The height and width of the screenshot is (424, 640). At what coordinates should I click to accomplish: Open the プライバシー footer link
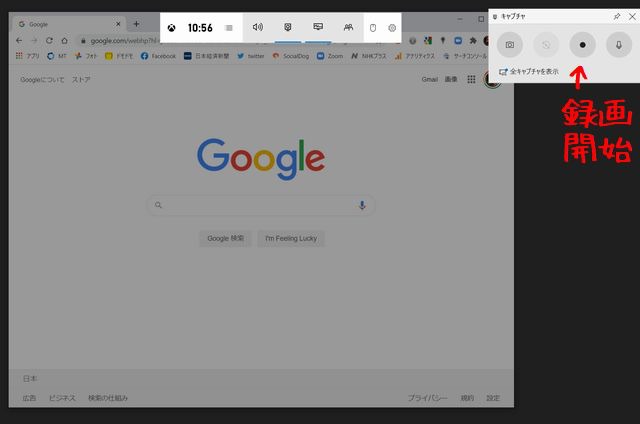click(x=427, y=398)
